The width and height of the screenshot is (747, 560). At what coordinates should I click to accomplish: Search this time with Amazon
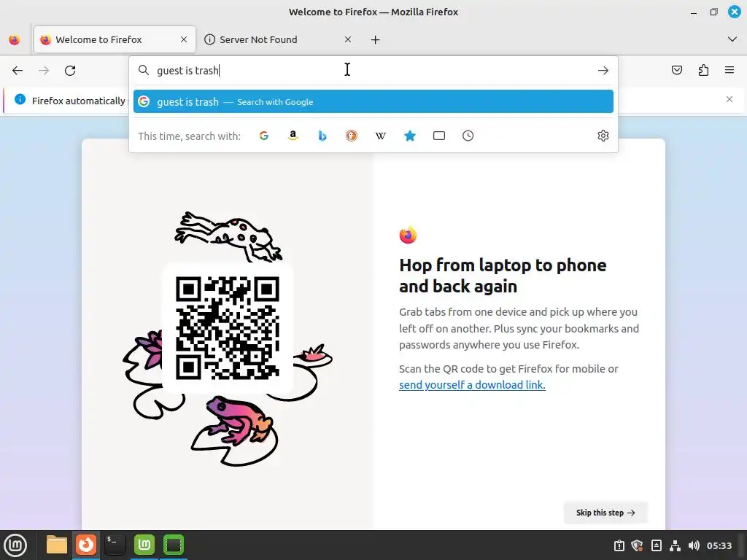[293, 136]
